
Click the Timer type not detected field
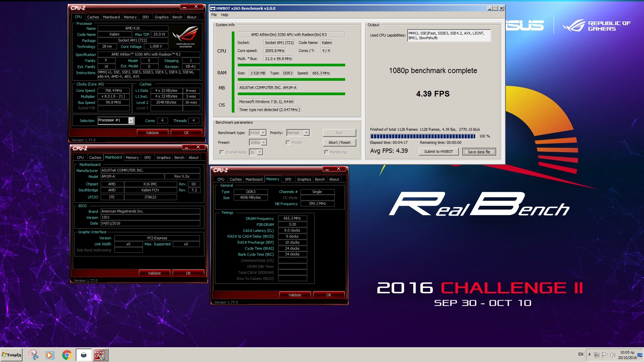pos(269,110)
